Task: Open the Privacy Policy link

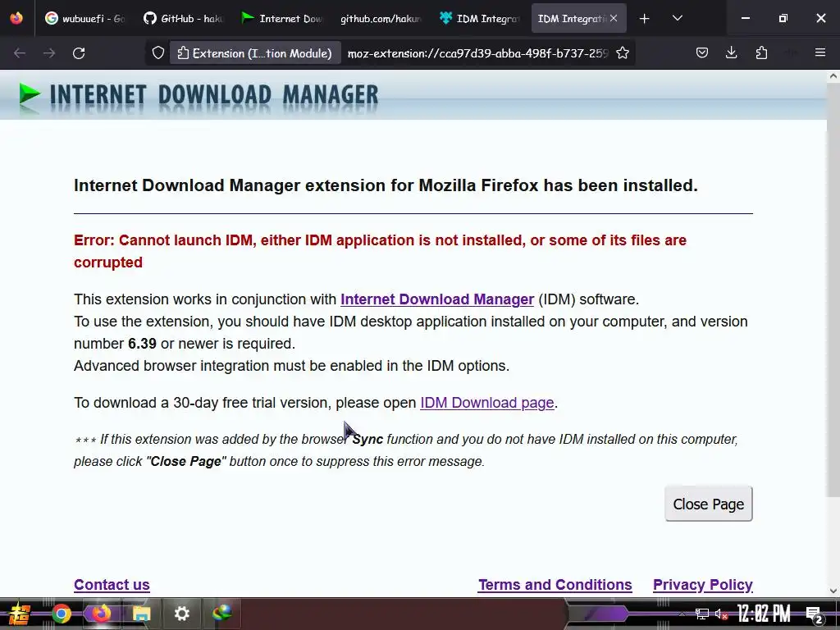Action: 703,584
